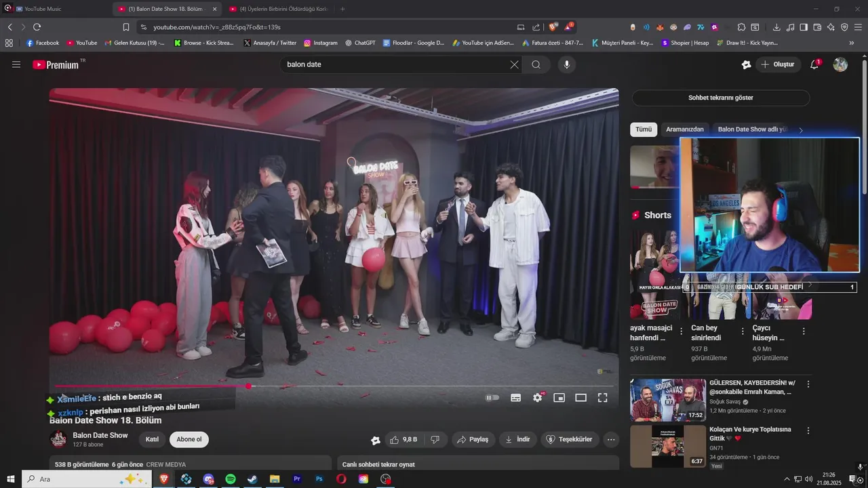The image size is (868, 488).
Task: Open the account avatar menu
Action: coord(840,64)
